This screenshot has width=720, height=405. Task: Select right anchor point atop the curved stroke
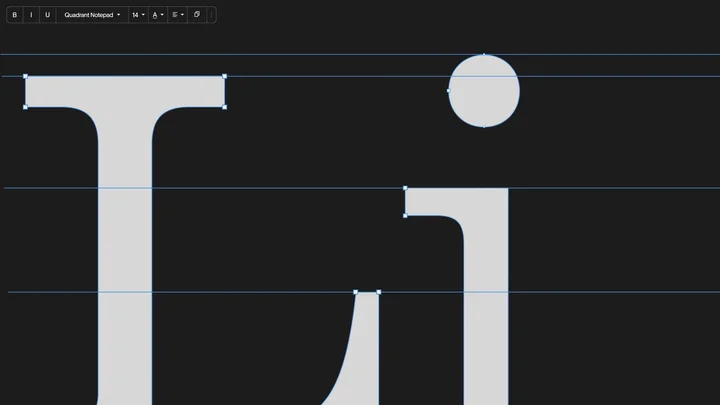[x=379, y=292]
